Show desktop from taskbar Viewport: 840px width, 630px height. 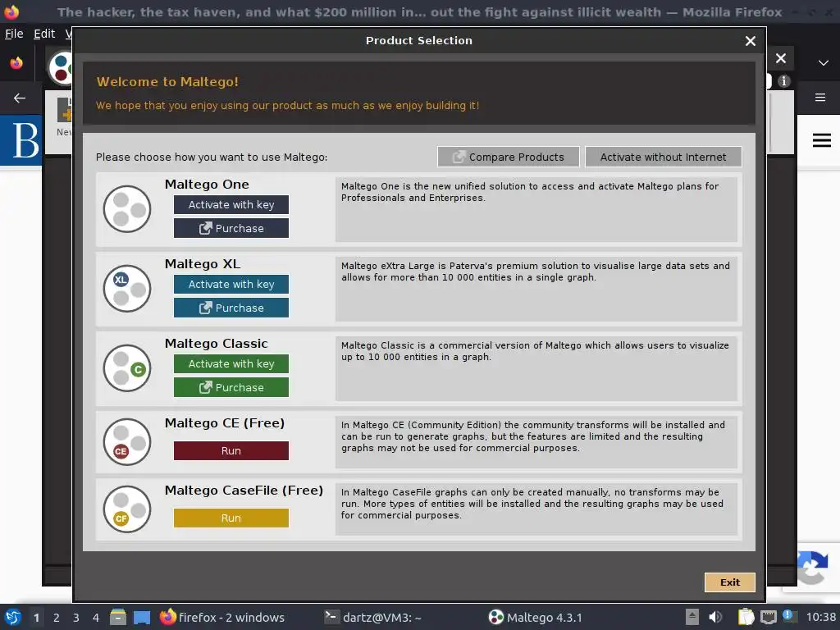[142, 617]
